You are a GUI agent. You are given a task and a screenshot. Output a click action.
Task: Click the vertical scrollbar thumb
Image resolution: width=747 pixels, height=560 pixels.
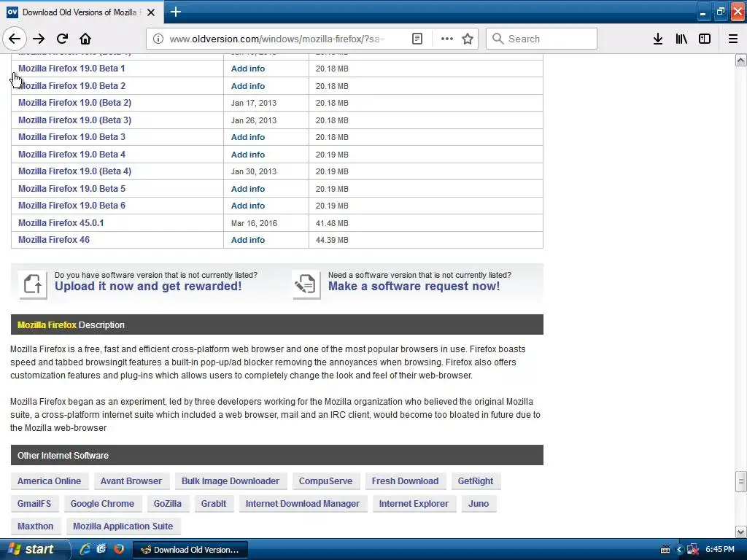click(741, 481)
